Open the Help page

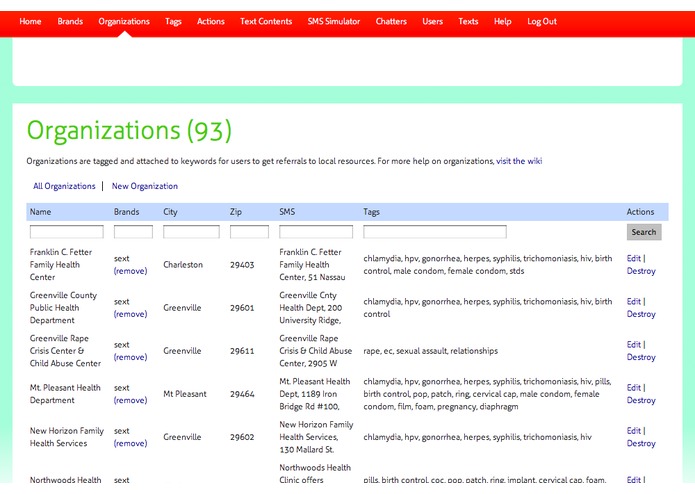pyautogui.click(x=503, y=21)
